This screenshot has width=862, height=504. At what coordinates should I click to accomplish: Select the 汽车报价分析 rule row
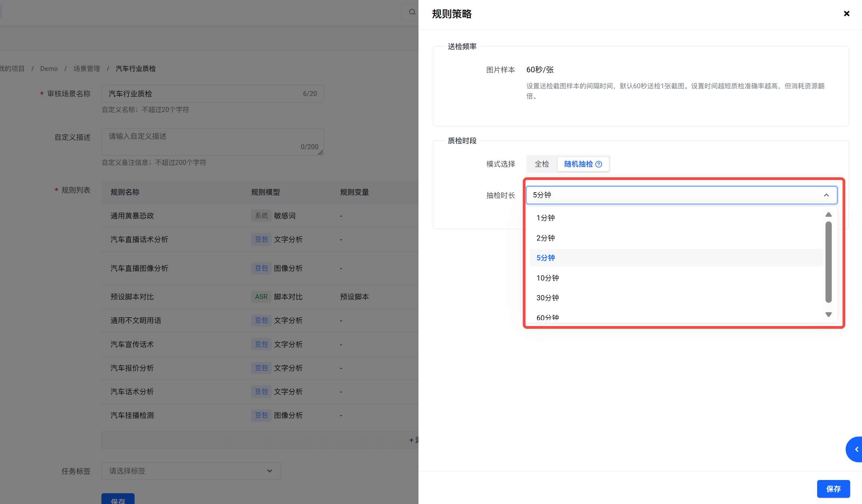(x=260, y=368)
